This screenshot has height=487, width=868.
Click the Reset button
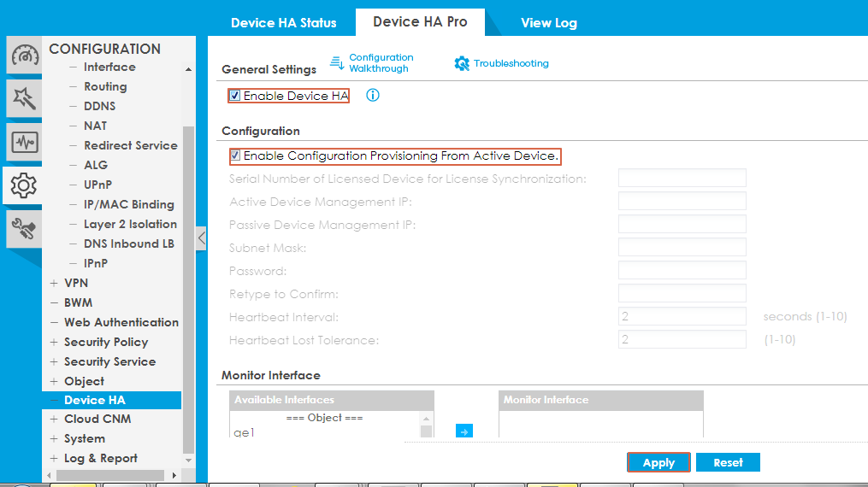pyautogui.click(x=728, y=462)
